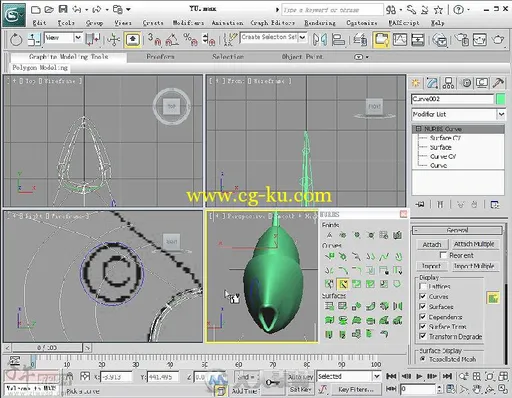Open the Display command panel tab
This screenshot has height=398, width=512.
[x=482, y=83]
